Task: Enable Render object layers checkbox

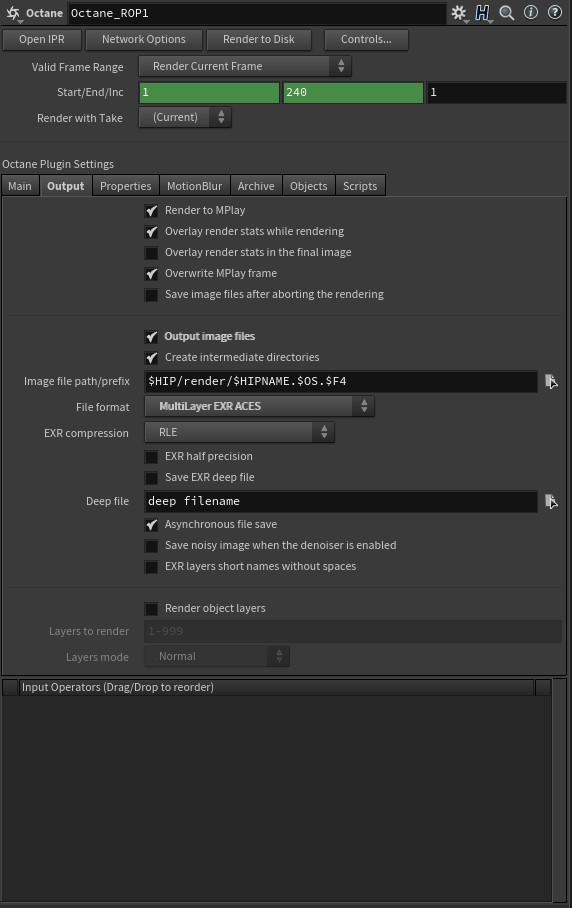Action: tap(151, 609)
